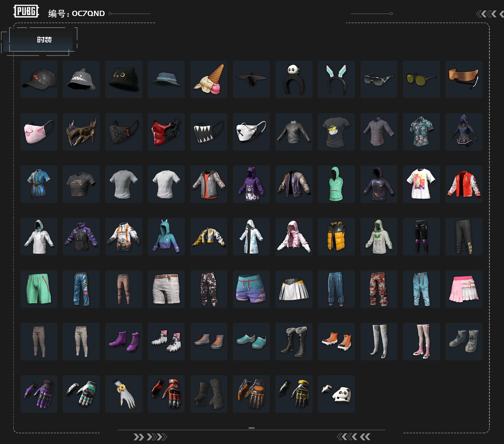Viewport: 504px width, 444px height.
Task: Select the black baseball cap item
Action: (39, 79)
